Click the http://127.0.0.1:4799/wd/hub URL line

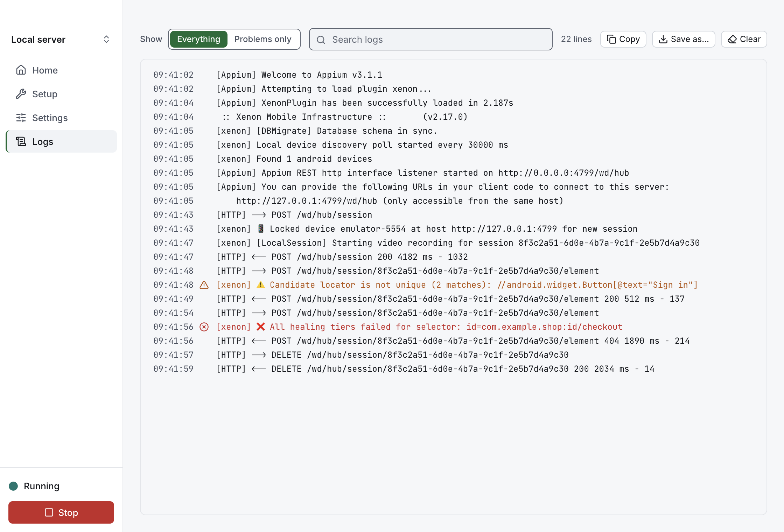point(453,201)
